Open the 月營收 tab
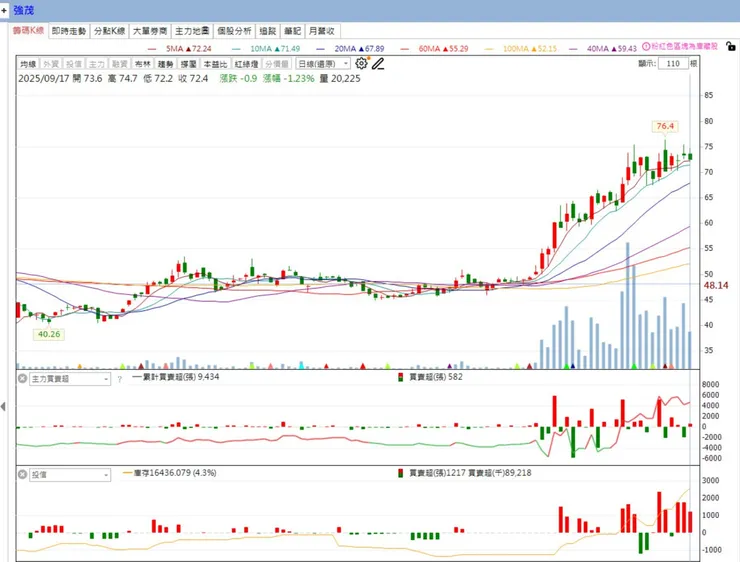The height and width of the screenshot is (562, 740). 322,31
